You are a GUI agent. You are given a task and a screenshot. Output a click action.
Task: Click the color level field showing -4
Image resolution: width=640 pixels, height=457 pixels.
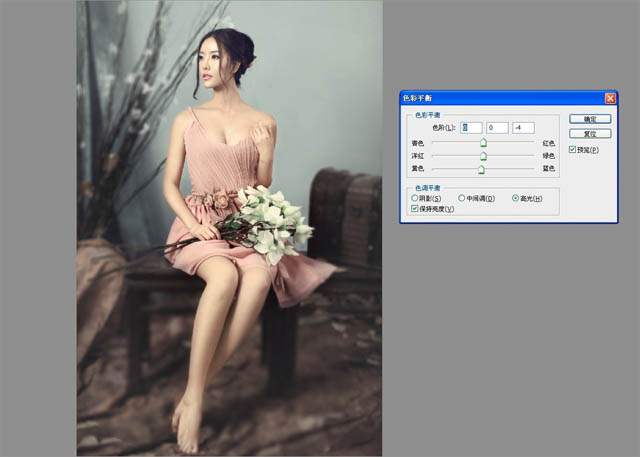point(523,128)
